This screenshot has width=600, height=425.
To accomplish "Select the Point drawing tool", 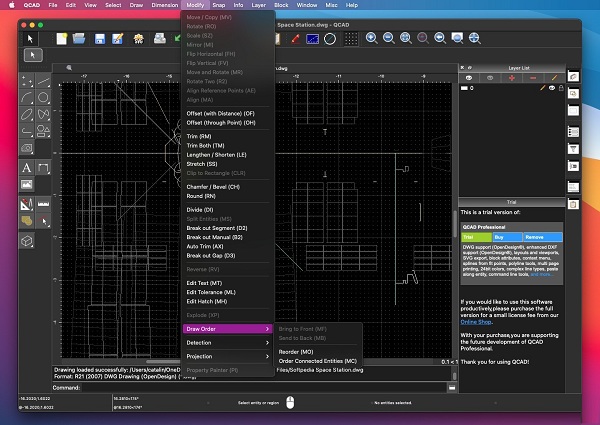I will [x=27, y=81].
